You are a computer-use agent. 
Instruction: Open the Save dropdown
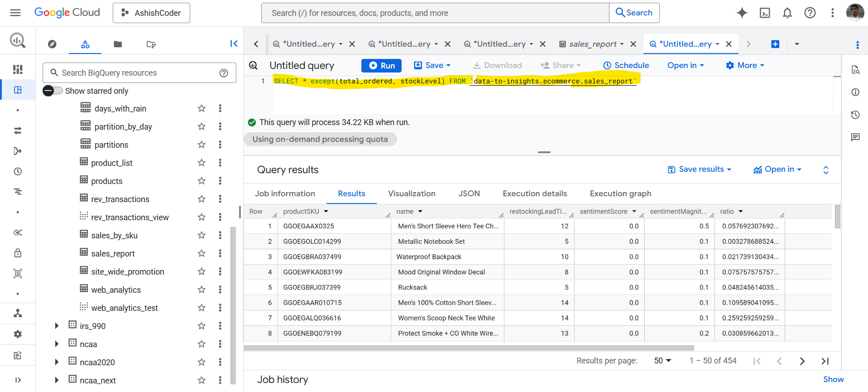432,65
